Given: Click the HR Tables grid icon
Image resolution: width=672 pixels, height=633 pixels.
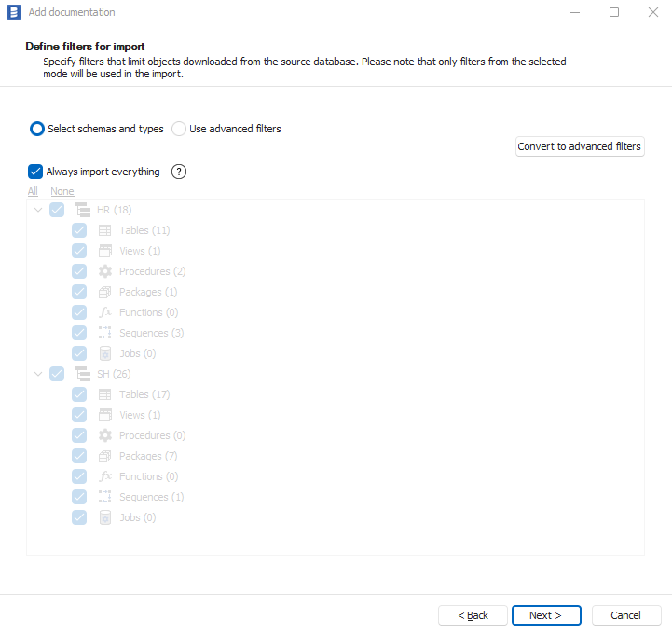Looking at the screenshot, I should pyautogui.click(x=105, y=230).
